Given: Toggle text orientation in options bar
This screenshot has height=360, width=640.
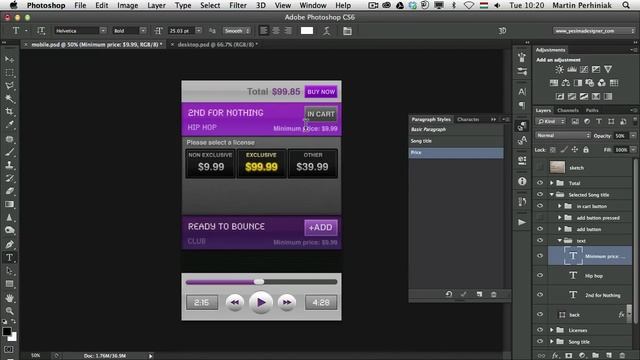Looking at the screenshot, I should point(41,31).
